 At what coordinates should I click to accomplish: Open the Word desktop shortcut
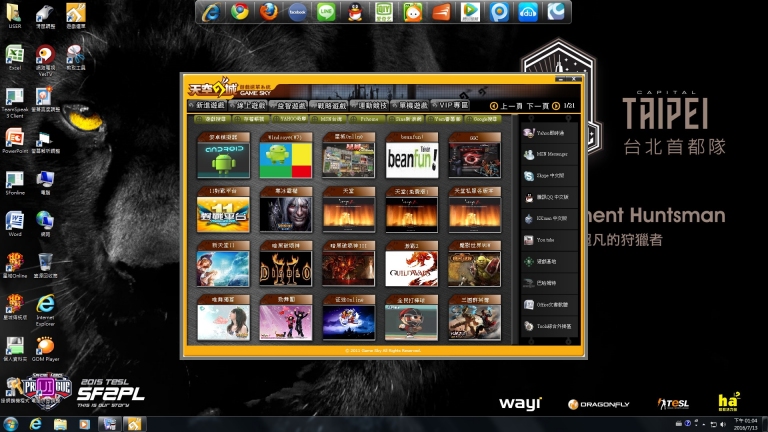[15, 224]
